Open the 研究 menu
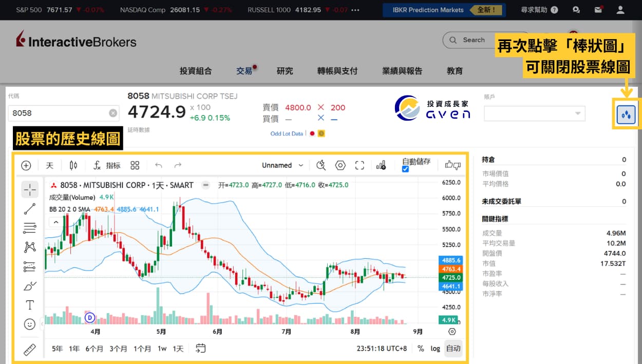This screenshot has height=364, width=642. 285,71
